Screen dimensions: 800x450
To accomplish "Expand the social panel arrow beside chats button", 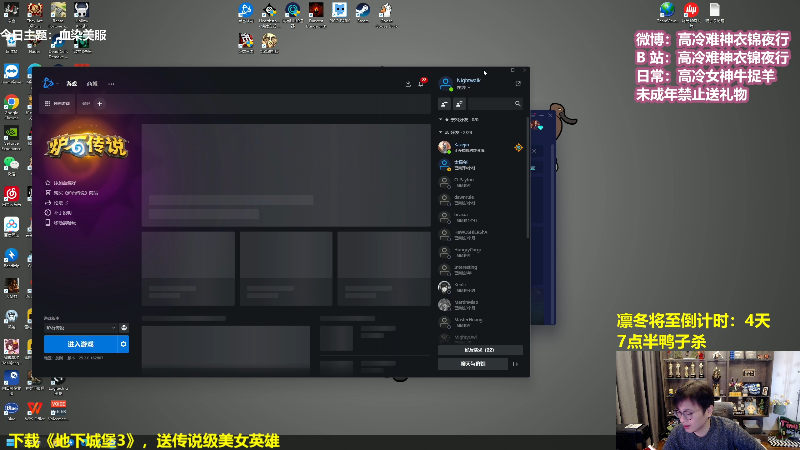I will [x=515, y=364].
